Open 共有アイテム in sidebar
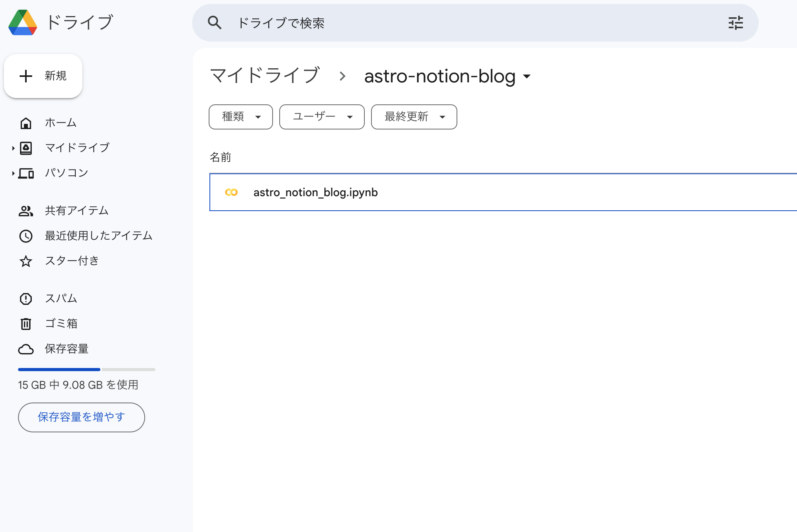The image size is (797, 532). [x=76, y=211]
